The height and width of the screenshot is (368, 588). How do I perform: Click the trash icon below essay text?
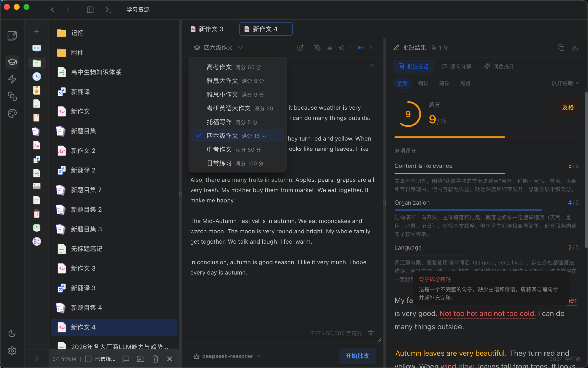click(x=371, y=333)
